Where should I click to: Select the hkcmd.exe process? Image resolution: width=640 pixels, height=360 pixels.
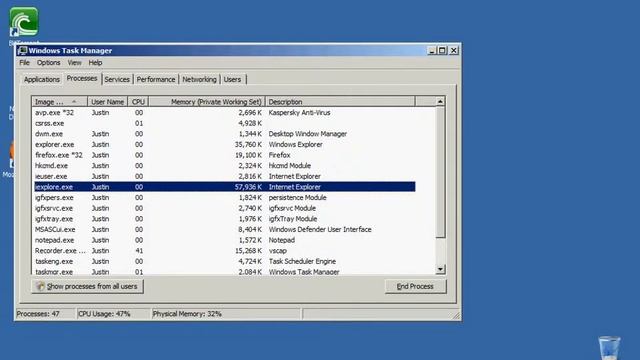(224, 166)
